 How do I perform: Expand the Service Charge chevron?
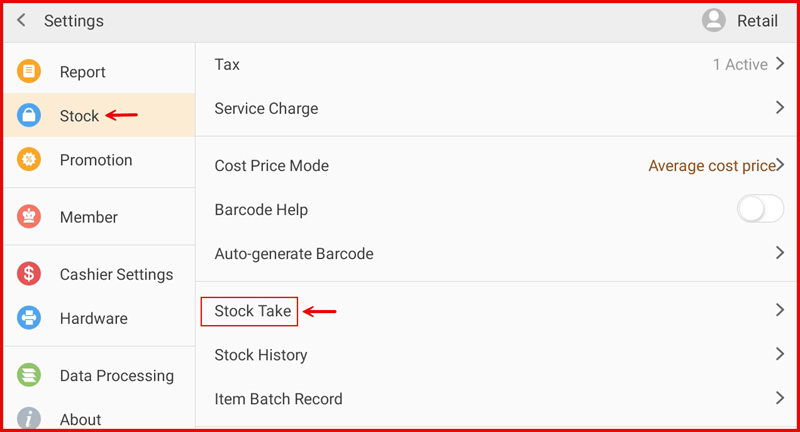click(x=779, y=108)
